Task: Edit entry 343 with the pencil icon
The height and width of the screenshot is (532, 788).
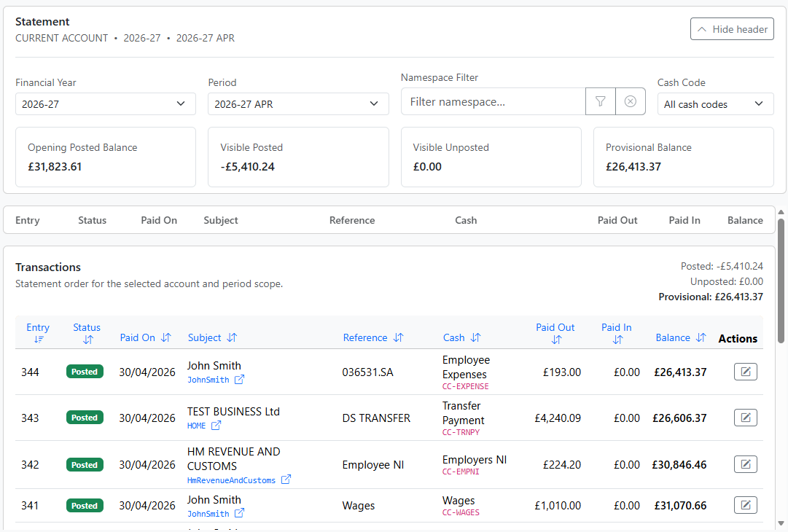Action: pos(745,418)
